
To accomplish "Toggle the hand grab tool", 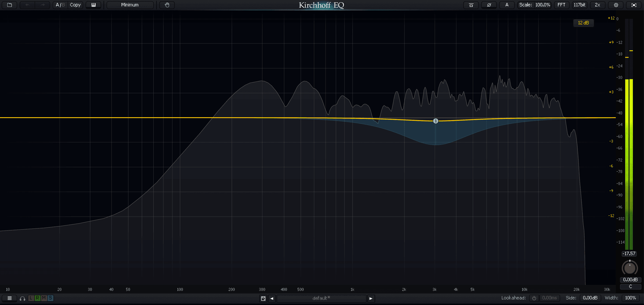I will coord(167,5).
